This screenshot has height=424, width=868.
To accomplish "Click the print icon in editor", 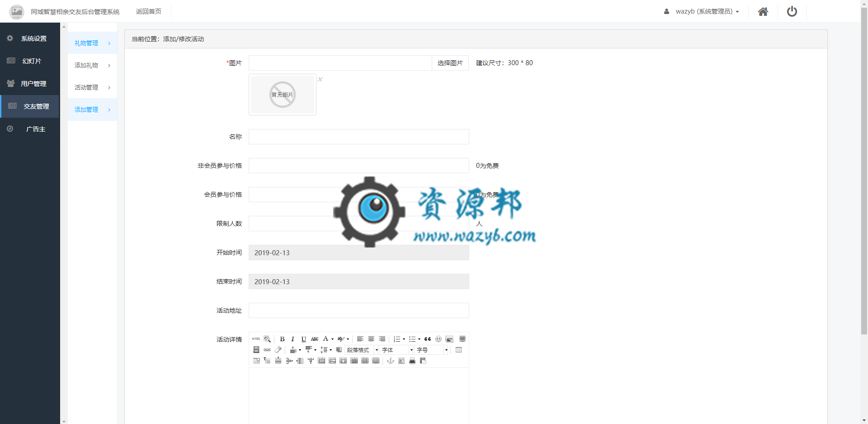I will click(412, 361).
